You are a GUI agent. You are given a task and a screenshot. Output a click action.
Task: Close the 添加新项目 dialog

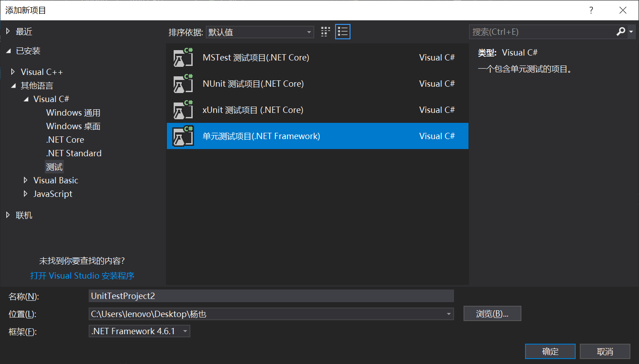(623, 10)
